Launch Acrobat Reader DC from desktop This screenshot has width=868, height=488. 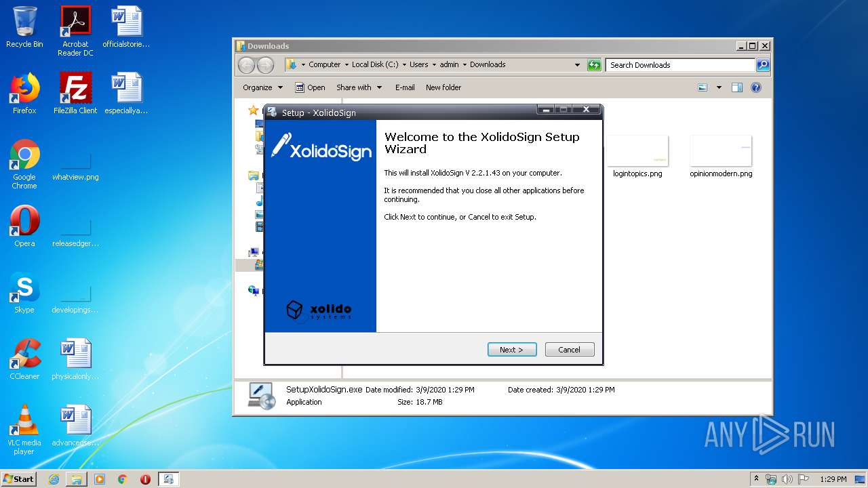75,31
